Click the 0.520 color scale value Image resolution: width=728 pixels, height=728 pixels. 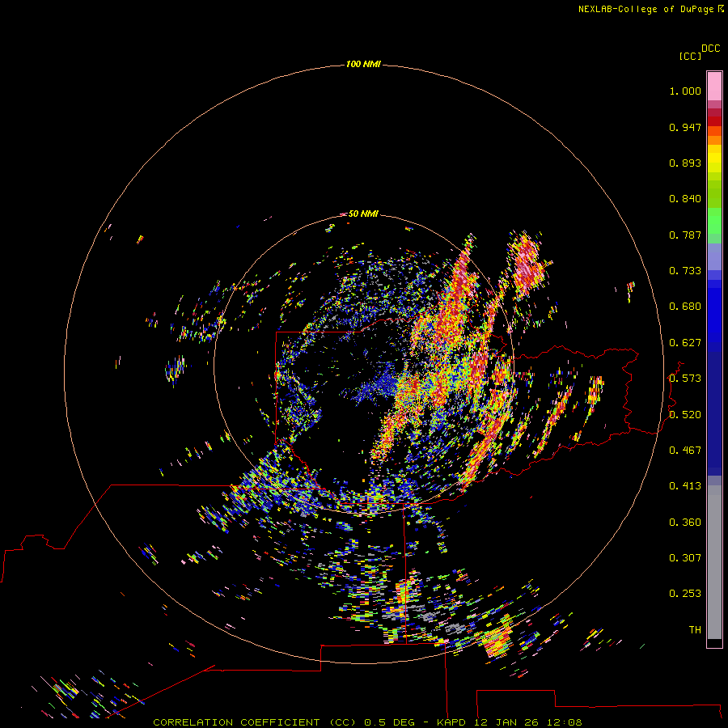(685, 415)
